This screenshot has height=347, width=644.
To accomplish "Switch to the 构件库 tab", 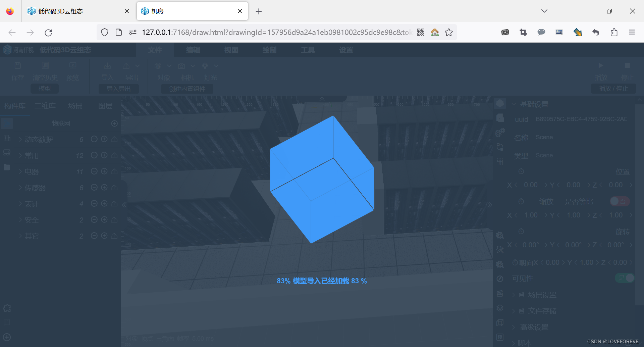I will [x=15, y=106].
